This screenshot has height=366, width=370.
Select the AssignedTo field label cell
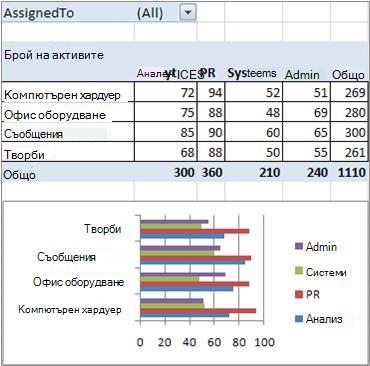tap(68, 13)
